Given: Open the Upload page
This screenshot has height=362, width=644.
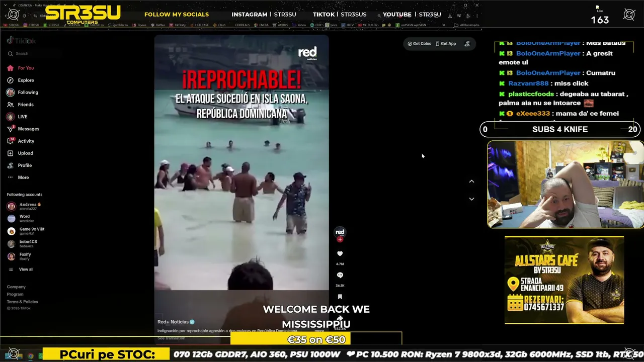Looking at the screenshot, I should [x=20, y=153].
